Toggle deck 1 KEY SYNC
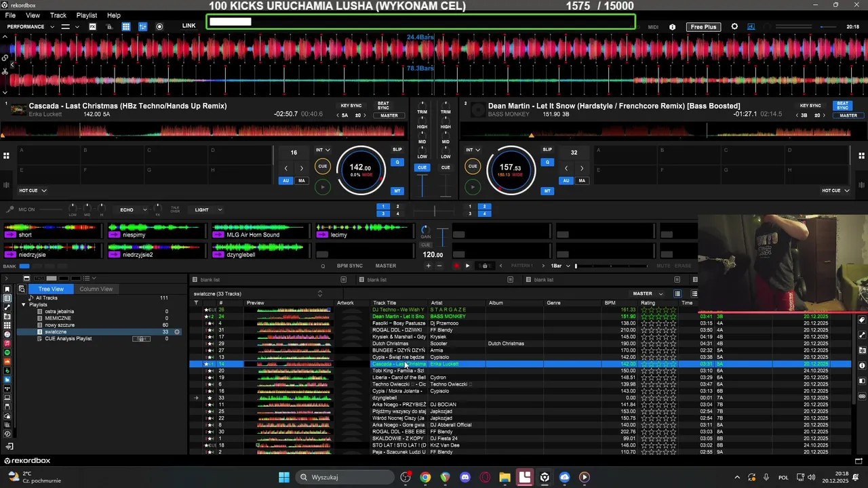 click(351, 106)
